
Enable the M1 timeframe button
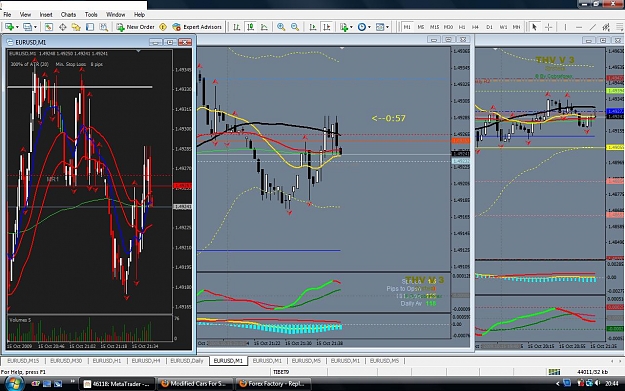(x=407, y=27)
